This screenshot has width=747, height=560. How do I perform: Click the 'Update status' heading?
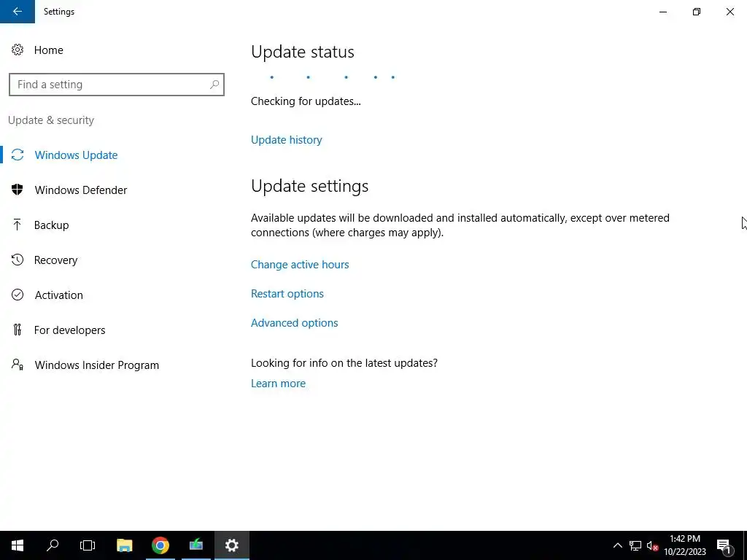[303, 52]
